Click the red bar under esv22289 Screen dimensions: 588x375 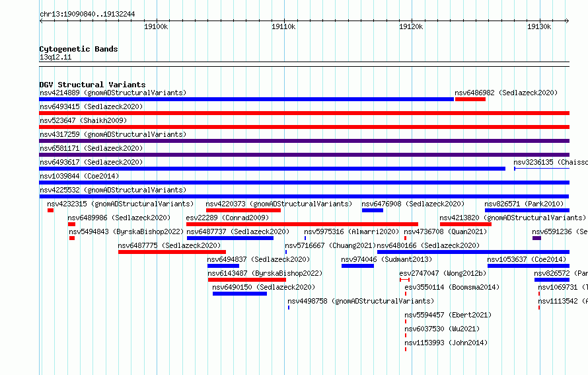point(302,224)
